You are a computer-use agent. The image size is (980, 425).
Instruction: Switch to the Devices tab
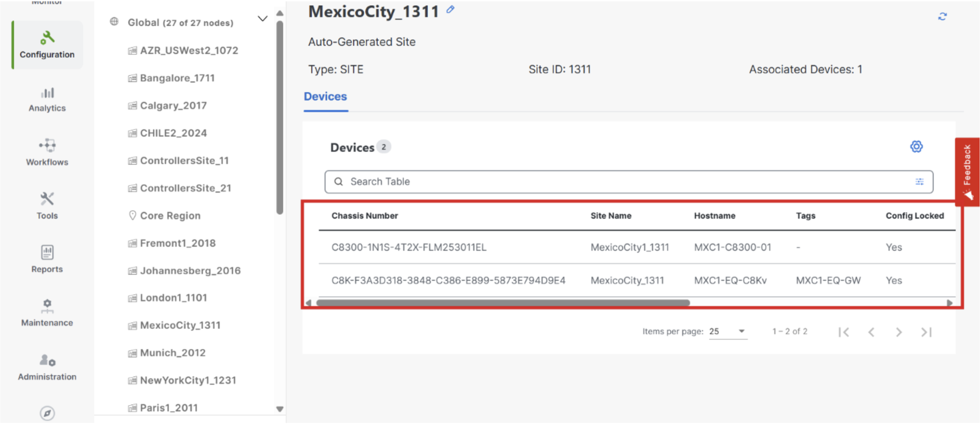[325, 96]
